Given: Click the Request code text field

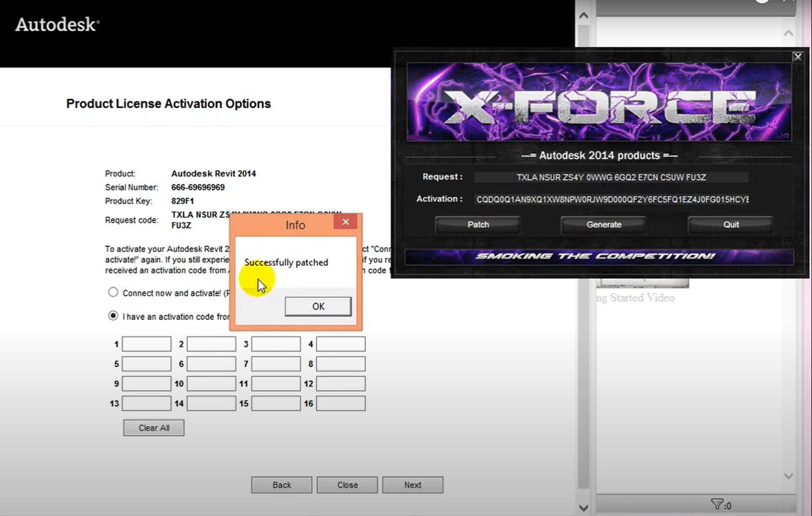Looking at the screenshot, I should [x=611, y=178].
